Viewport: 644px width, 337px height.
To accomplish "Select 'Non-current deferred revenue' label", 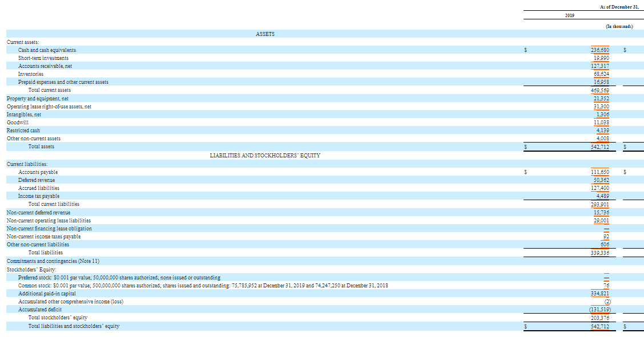I will pos(38,213).
